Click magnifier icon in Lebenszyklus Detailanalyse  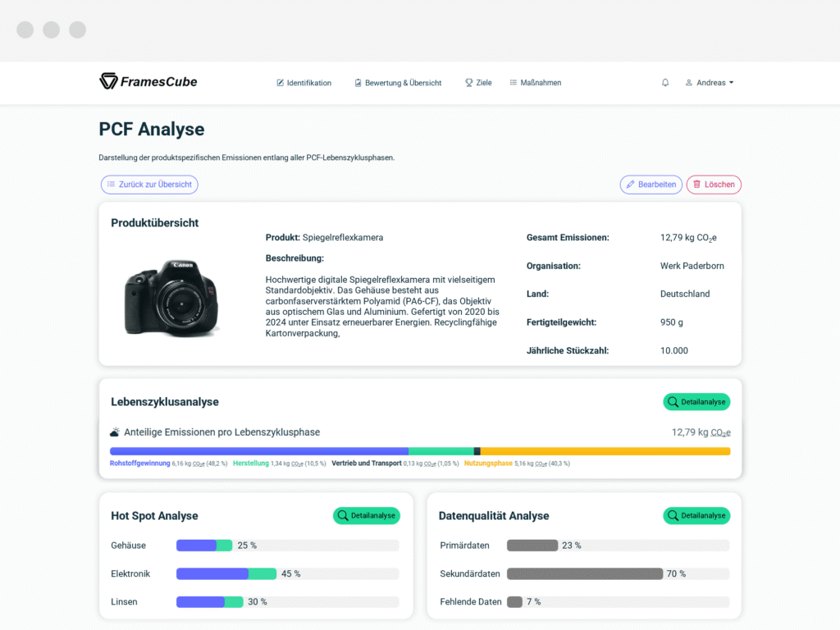pyautogui.click(x=673, y=402)
